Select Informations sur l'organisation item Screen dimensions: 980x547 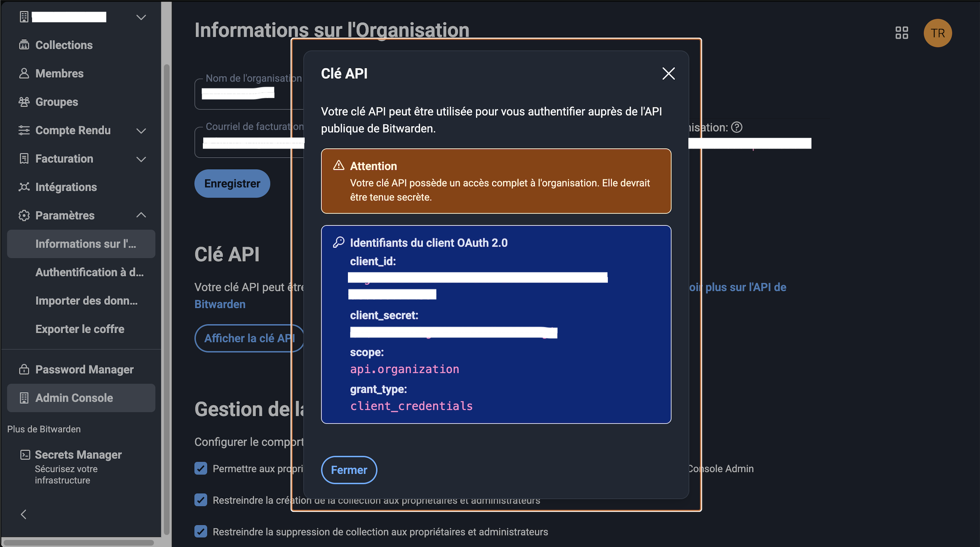tap(81, 244)
